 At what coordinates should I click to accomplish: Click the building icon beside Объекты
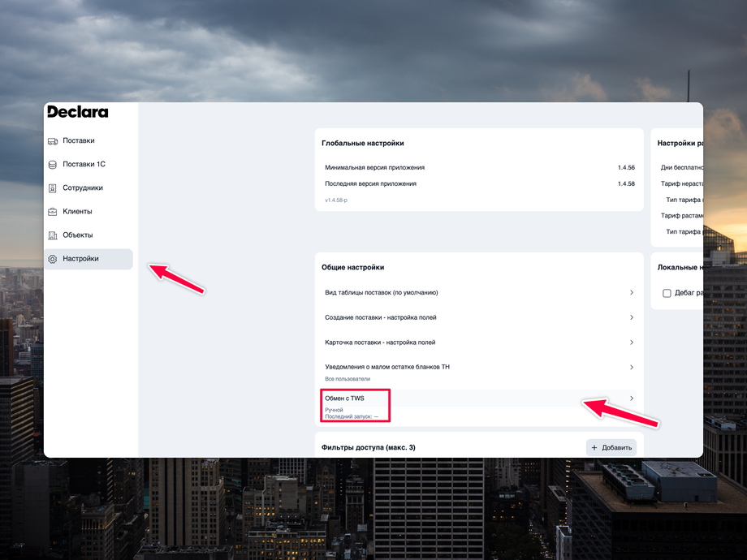pos(53,235)
